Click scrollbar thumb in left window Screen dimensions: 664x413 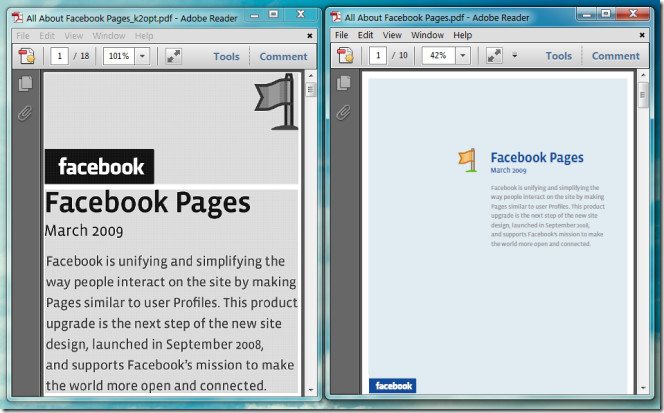coord(310,90)
